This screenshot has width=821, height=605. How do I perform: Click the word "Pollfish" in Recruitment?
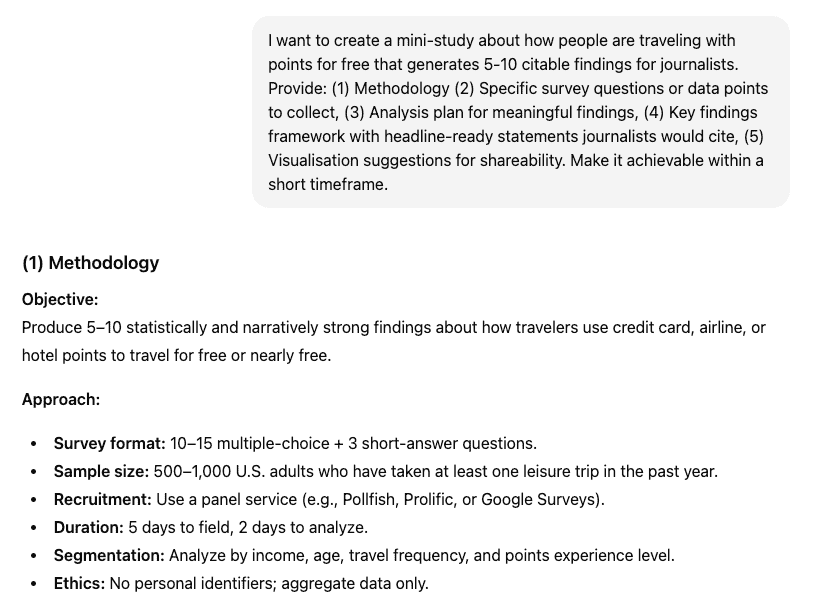[x=371, y=499]
